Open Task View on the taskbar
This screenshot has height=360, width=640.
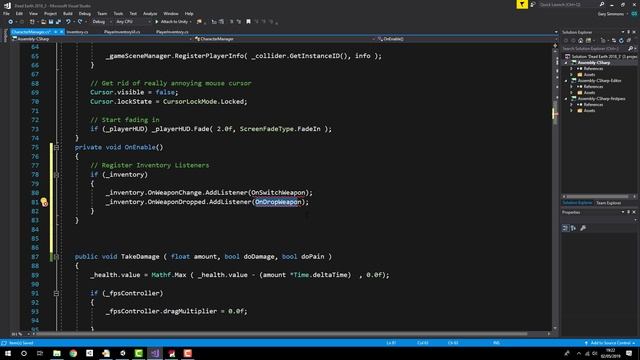[x=40, y=353]
